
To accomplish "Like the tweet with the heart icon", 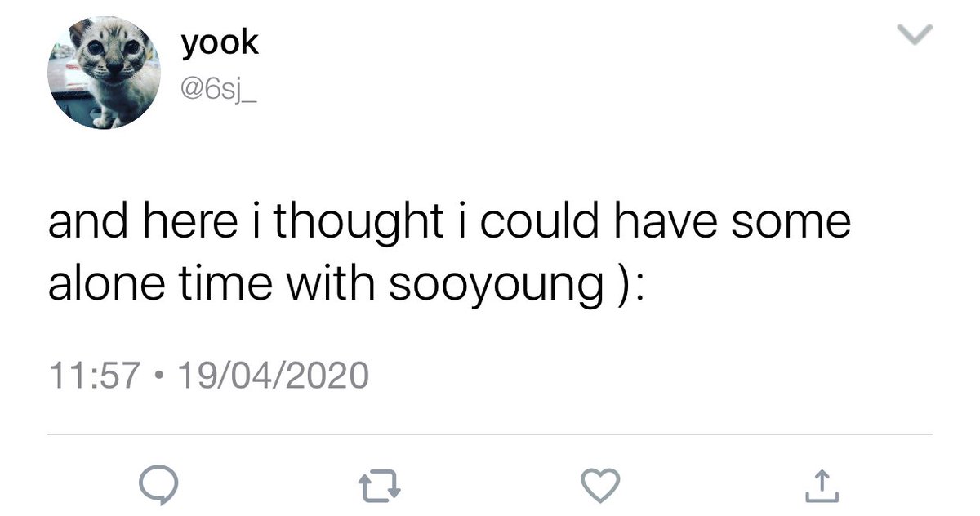I will [602, 487].
